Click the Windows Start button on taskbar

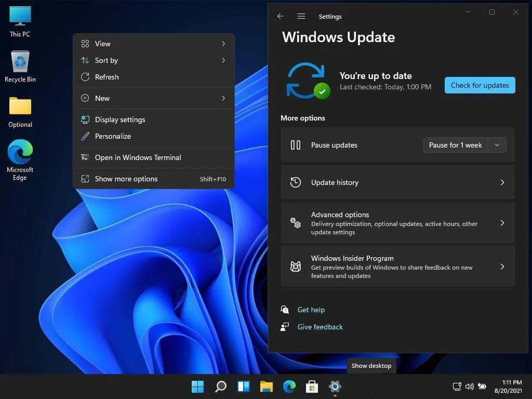197,387
